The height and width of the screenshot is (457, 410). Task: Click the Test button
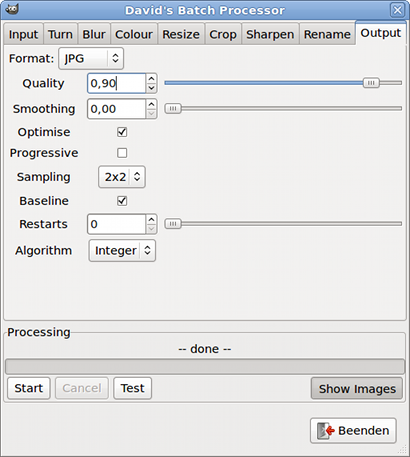pos(133,388)
